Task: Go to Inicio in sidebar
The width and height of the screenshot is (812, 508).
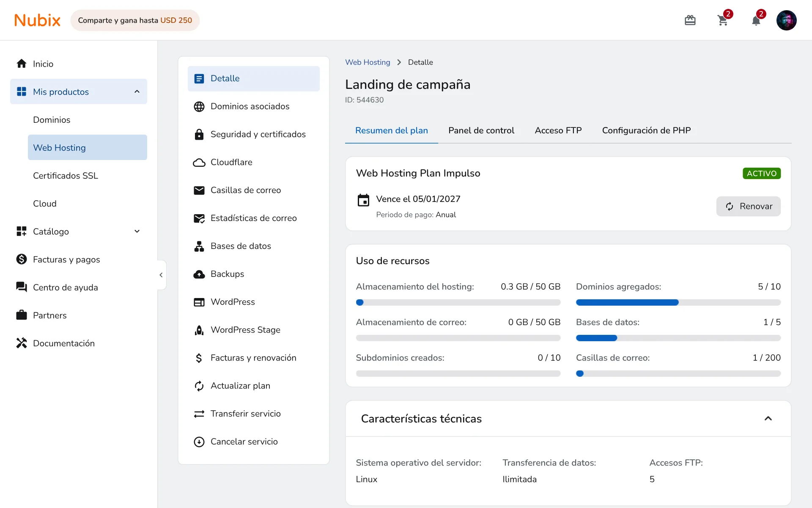Action: pos(79,63)
